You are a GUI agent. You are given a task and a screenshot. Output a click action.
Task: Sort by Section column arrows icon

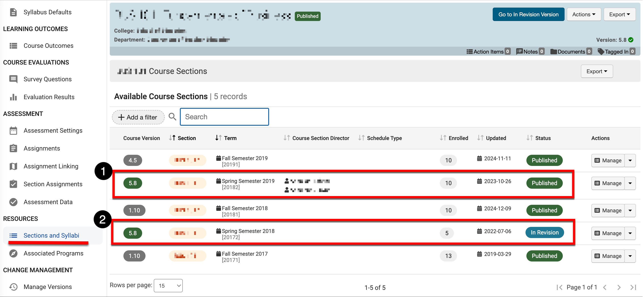click(x=172, y=138)
